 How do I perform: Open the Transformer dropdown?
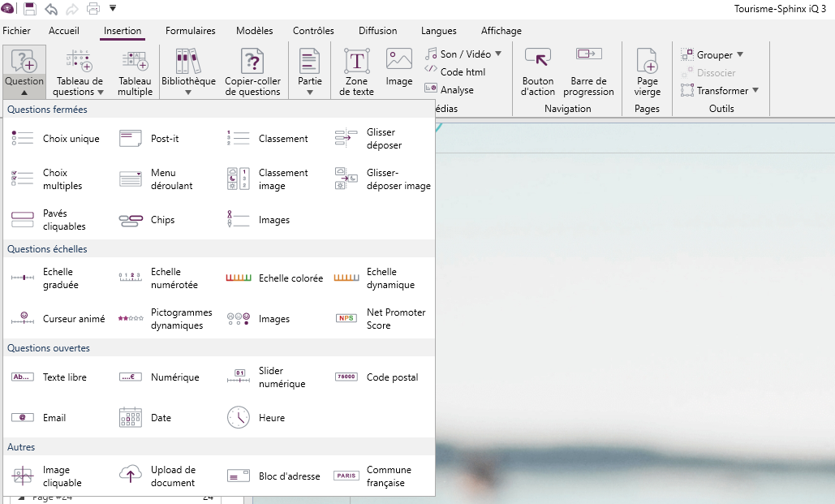[755, 91]
